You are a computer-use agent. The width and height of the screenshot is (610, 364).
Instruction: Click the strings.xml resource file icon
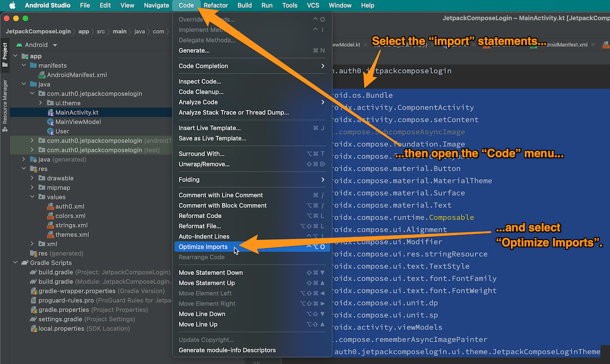51,225
